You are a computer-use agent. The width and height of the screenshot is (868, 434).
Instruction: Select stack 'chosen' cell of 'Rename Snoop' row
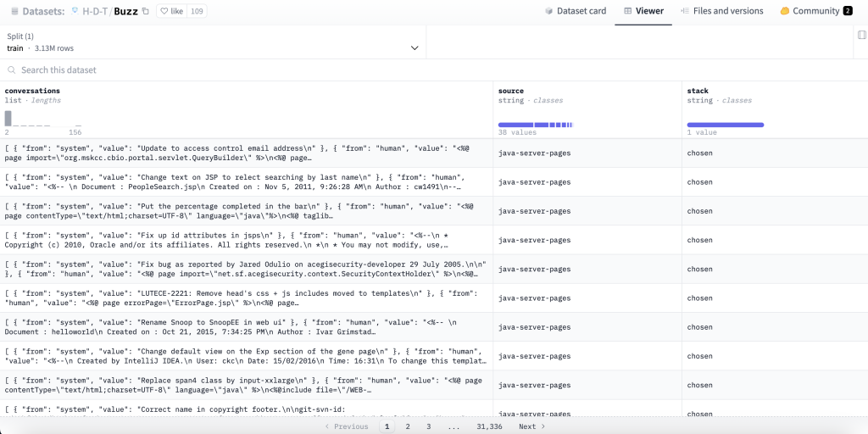[775, 326]
